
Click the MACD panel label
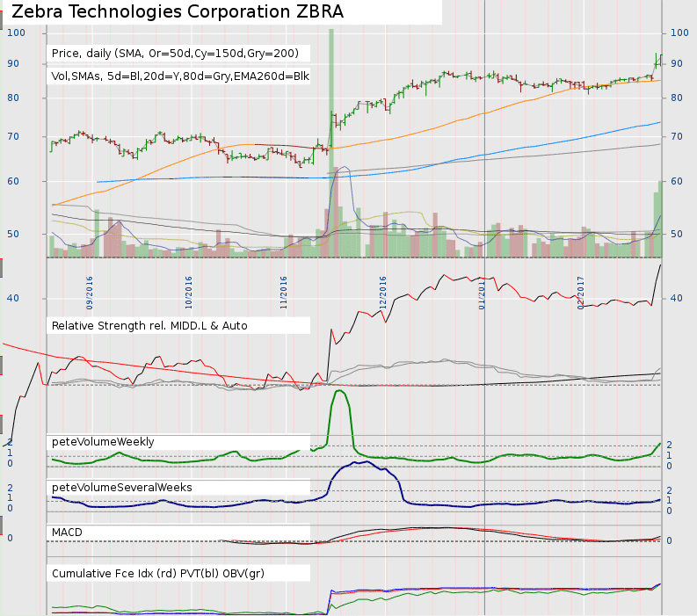pyautogui.click(x=67, y=533)
